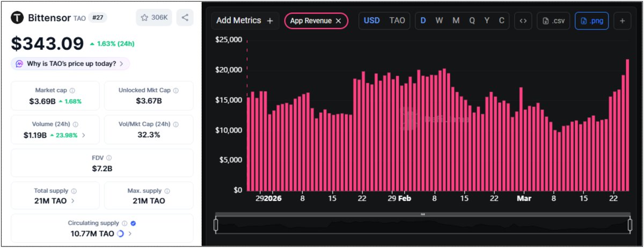Click the #27 rank badge

coord(97,18)
